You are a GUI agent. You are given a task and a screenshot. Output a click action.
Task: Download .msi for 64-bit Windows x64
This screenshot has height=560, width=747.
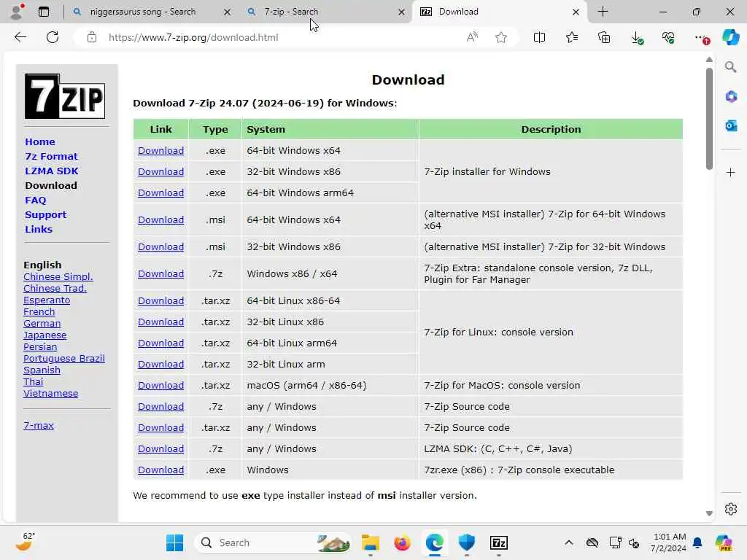pyautogui.click(x=161, y=220)
